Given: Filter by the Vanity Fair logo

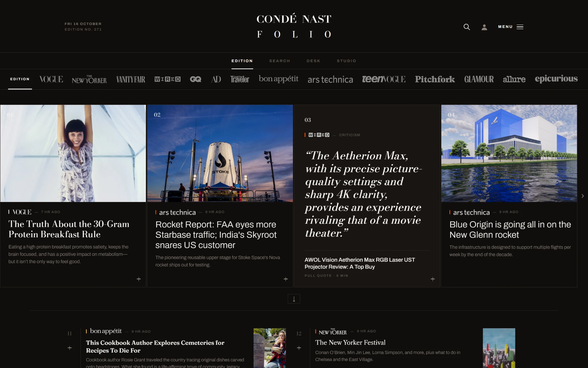Looking at the screenshot, I should (x=131, y=79).
